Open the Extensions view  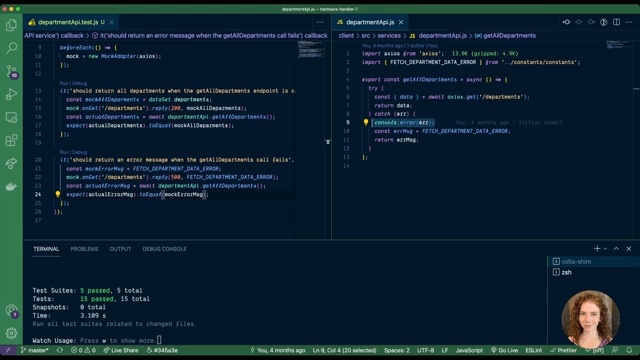[x=11, y=140]
